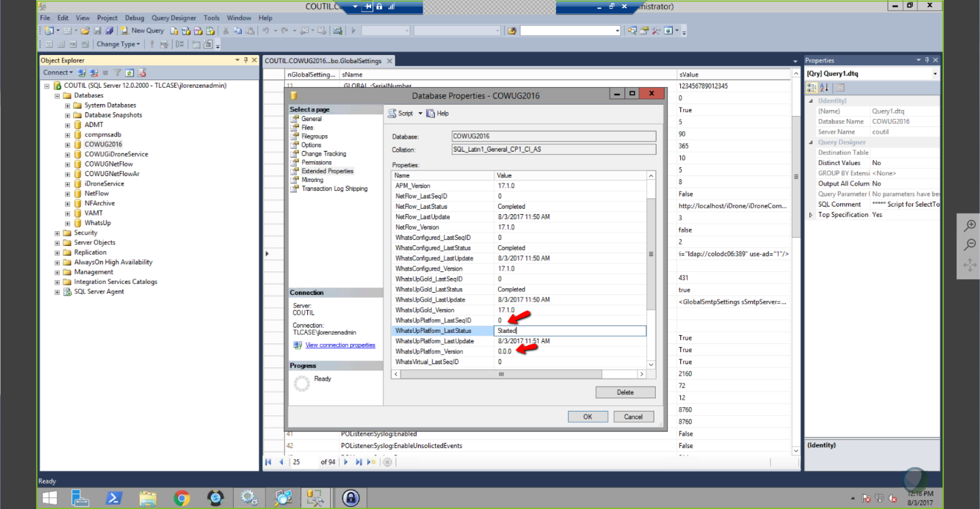Screen dimensions: 980x509
Task: Select the Permissions page in dialog
Action: pyautogui.click(x=317, y=162)
